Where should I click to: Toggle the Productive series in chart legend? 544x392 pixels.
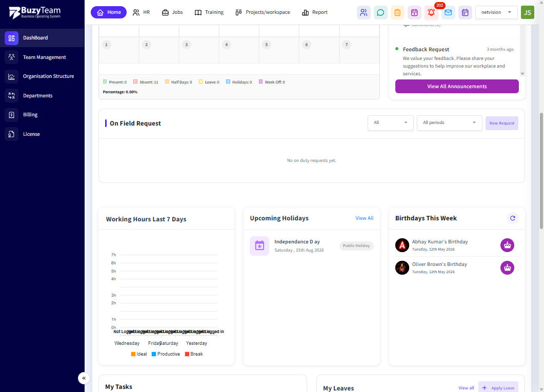pyautogui.click(x=166, y=354)
